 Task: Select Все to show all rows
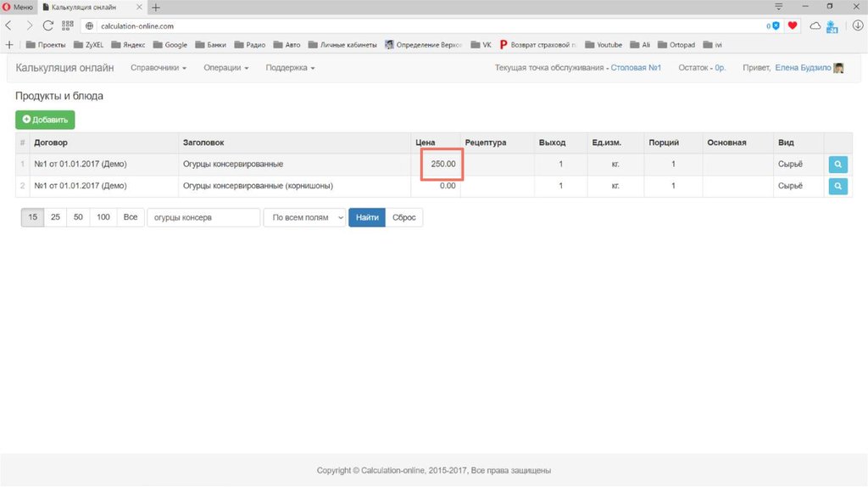tap(130, 218)
